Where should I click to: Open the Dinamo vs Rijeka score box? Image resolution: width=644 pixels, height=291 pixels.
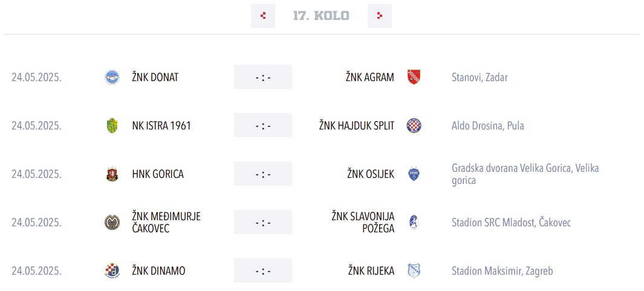[263, 271]
